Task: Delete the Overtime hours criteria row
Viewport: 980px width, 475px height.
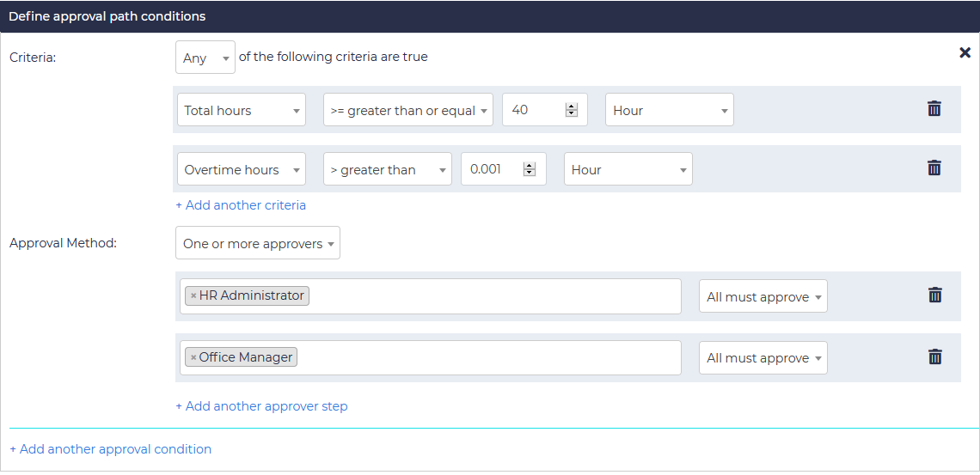Action: tap(934, 168)
